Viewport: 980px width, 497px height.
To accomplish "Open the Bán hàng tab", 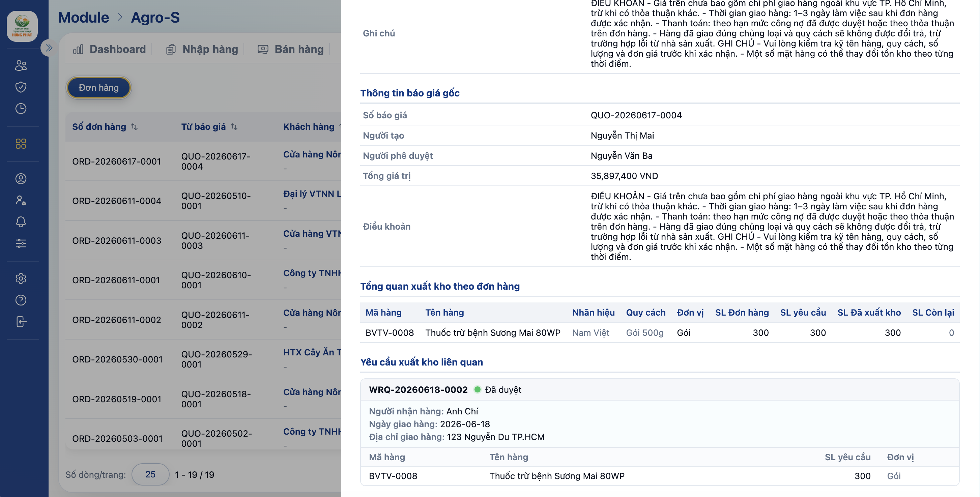I will 291,49.
